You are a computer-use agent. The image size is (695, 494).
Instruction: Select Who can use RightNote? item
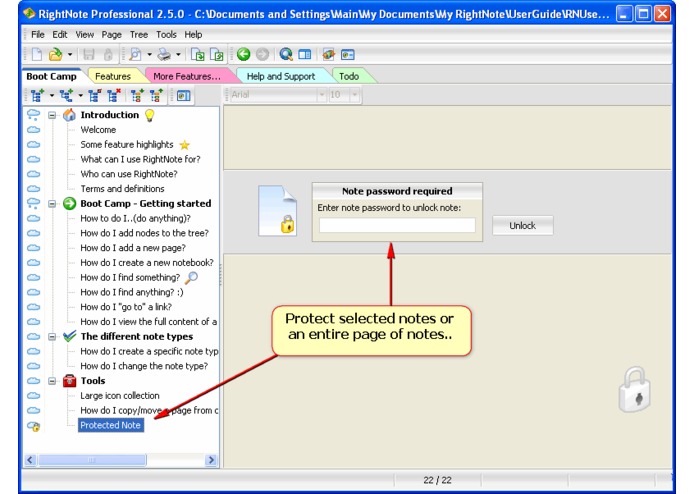[x=129, y=174]
